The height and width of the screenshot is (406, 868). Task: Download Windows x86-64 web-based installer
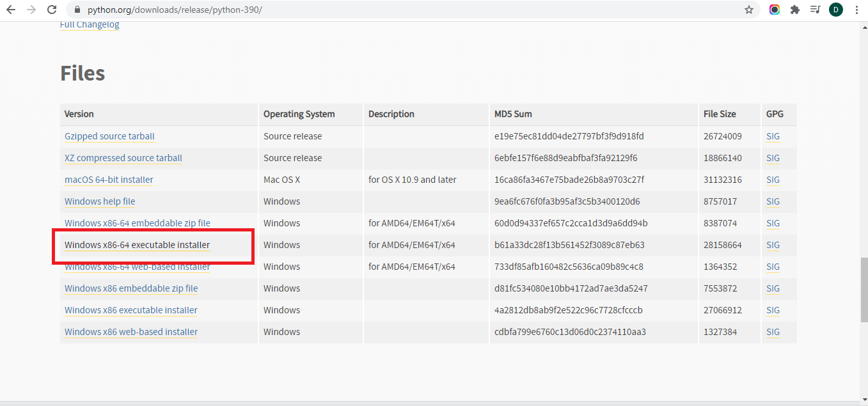click(138, 267)
